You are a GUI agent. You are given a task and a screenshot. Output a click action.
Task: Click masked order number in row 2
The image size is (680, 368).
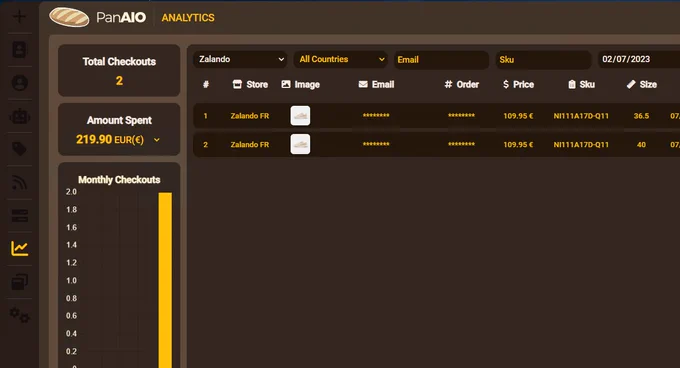pyautogui.click(x=461, y=144)
